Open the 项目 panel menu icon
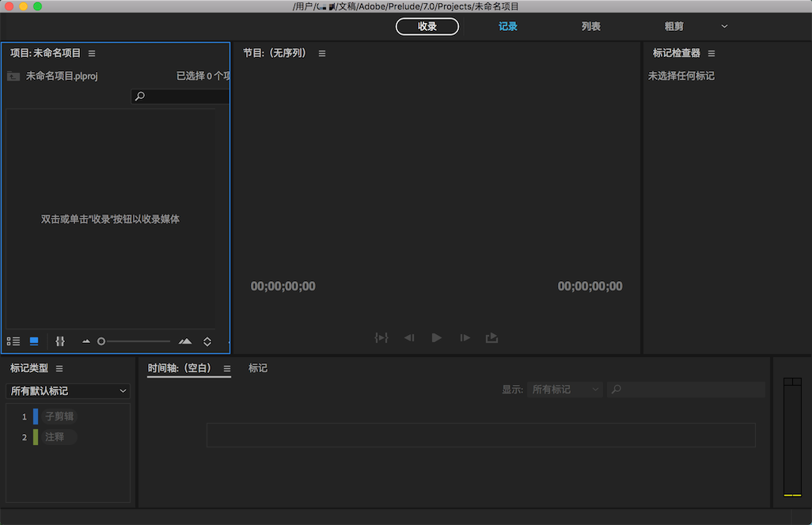The image size is (812, 525). pos(92,53)
